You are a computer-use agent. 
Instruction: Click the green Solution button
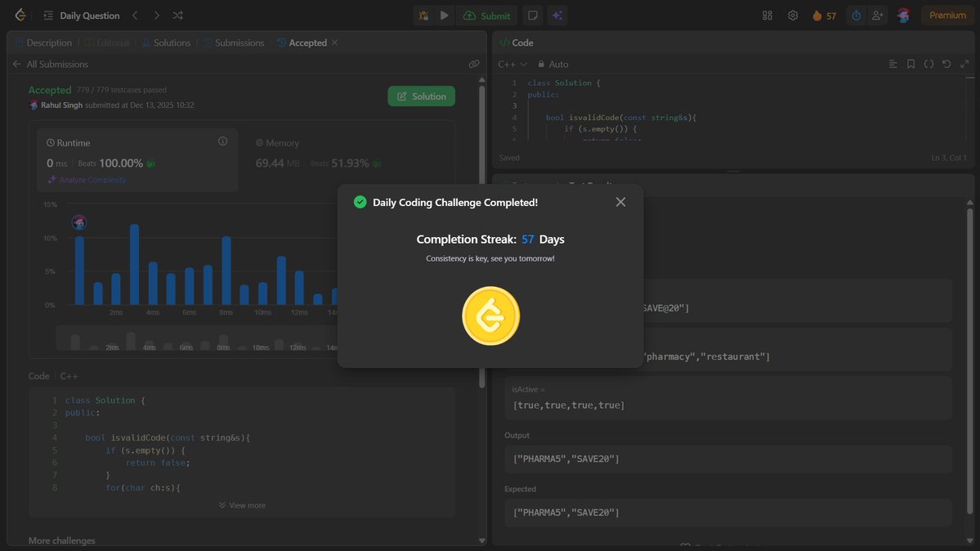point(421,96)
